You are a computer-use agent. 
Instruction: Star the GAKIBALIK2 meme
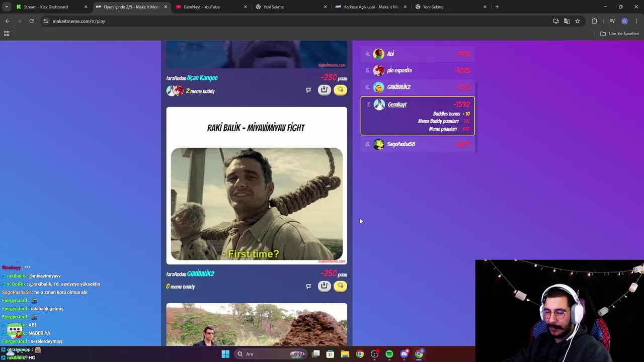click(x=341, y=286)
